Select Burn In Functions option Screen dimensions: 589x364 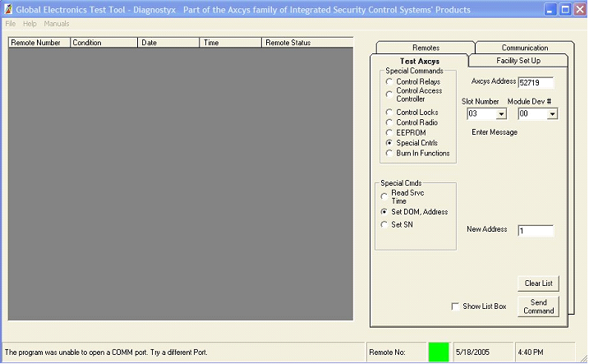(389, 153)
